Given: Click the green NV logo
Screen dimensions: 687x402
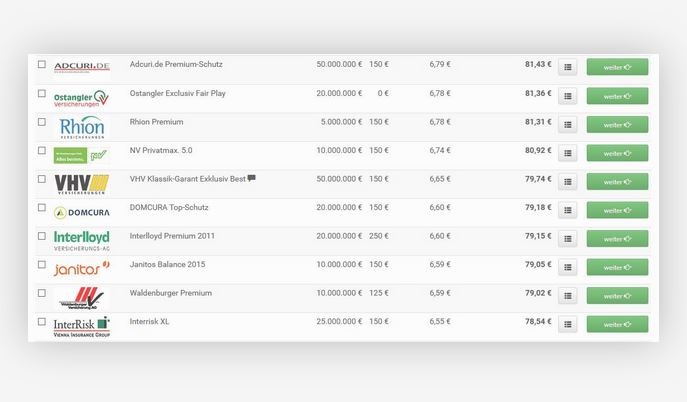Looking at the screenshot, I should pos(80,155).
